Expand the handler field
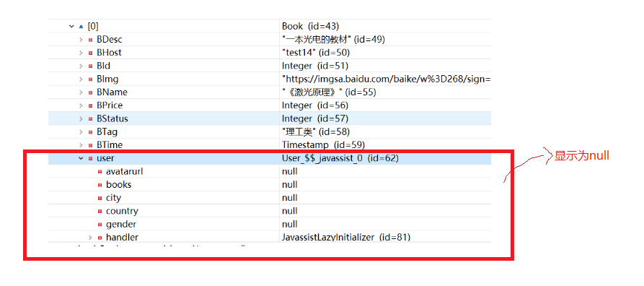 (x=90, y=237)
